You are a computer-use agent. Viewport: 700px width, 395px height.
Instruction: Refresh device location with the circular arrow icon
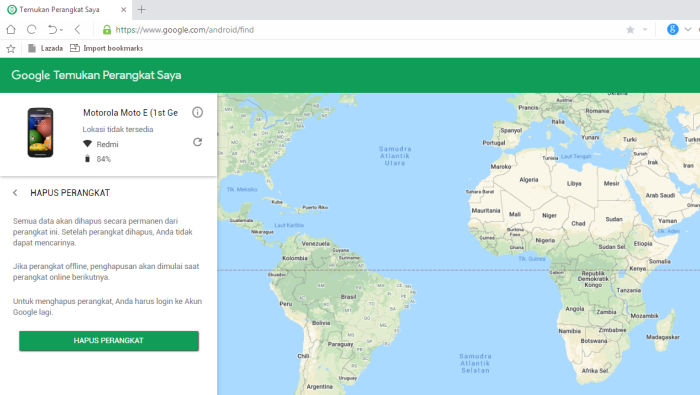(197, 142)
